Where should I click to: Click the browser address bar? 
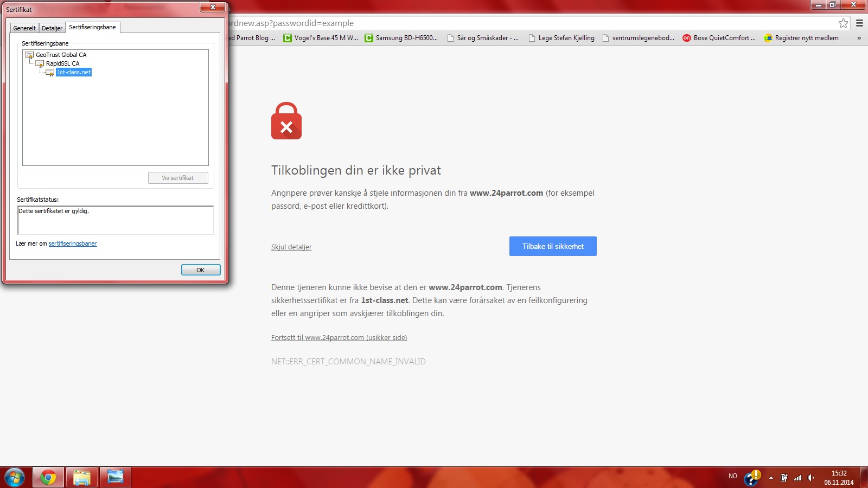click(x=532, y=23)
